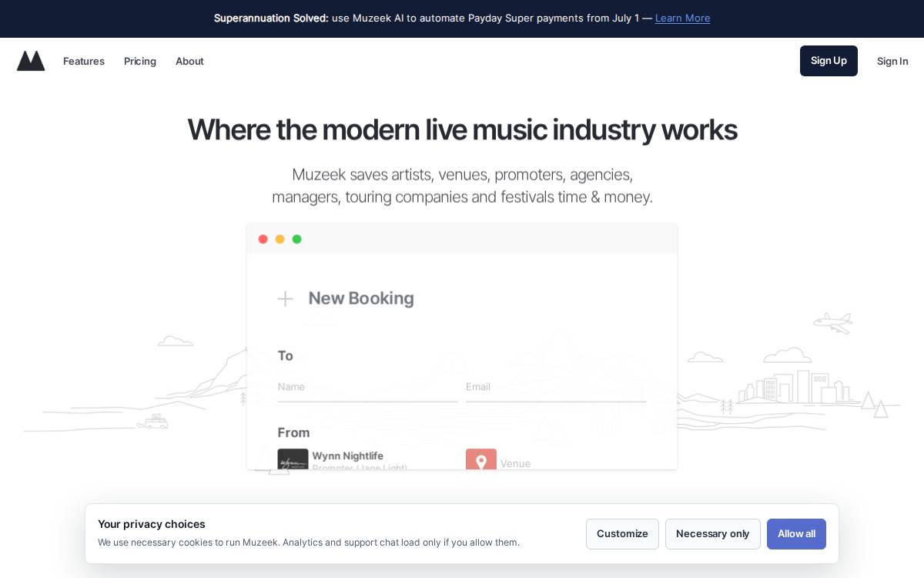Viewport: 924px width, 578px height.
Task: Click the "Your privacy choices" heading
Action: point(152,524)
